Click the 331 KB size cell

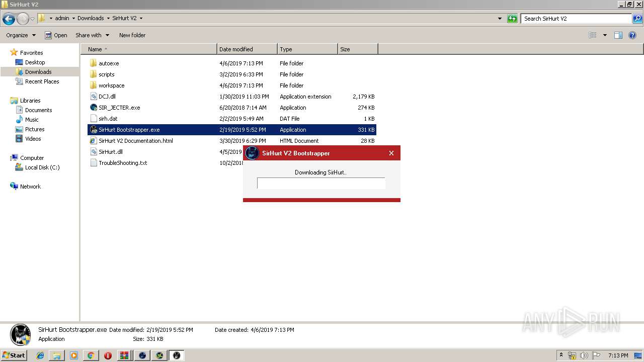366,130
